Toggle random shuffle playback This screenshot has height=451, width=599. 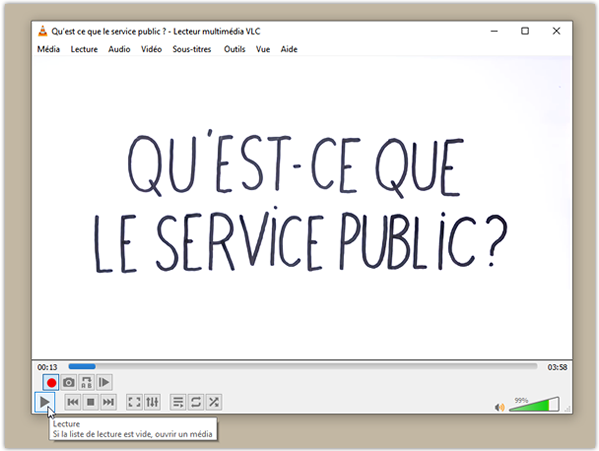tap(214, 402)
